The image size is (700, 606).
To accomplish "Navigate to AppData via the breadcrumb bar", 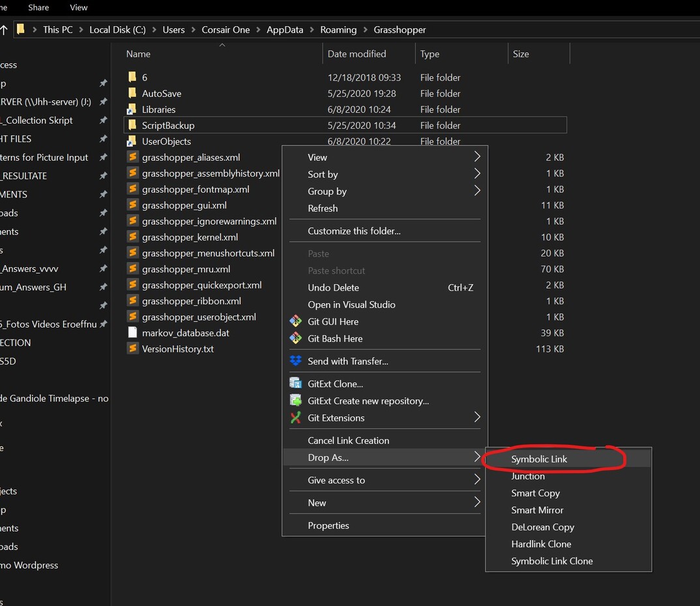I will click(x=284, y=29).
